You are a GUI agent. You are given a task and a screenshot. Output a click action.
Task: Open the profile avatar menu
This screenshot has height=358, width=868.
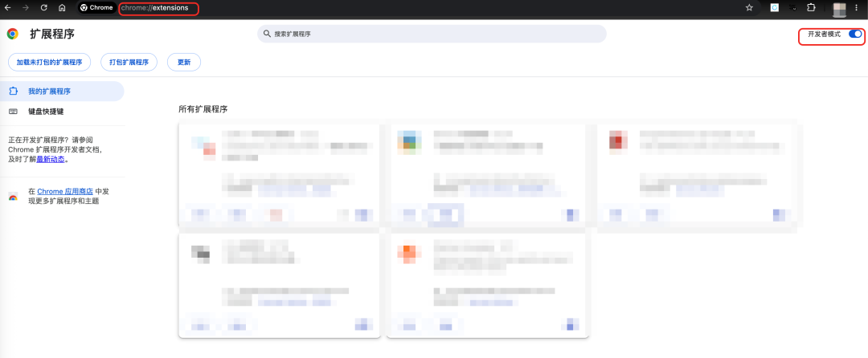(x=839, y=8)
